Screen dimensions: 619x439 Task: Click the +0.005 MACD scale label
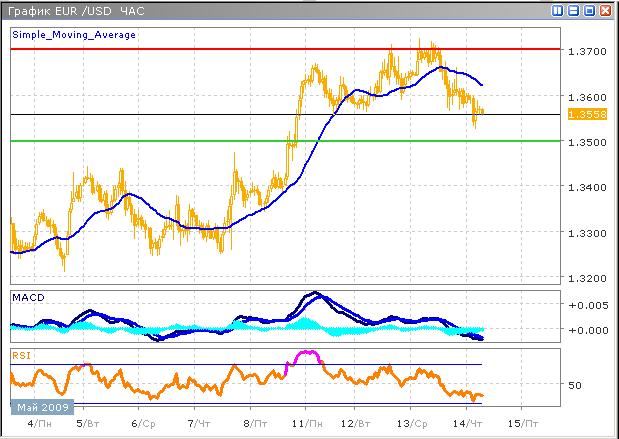pos(584,306)
